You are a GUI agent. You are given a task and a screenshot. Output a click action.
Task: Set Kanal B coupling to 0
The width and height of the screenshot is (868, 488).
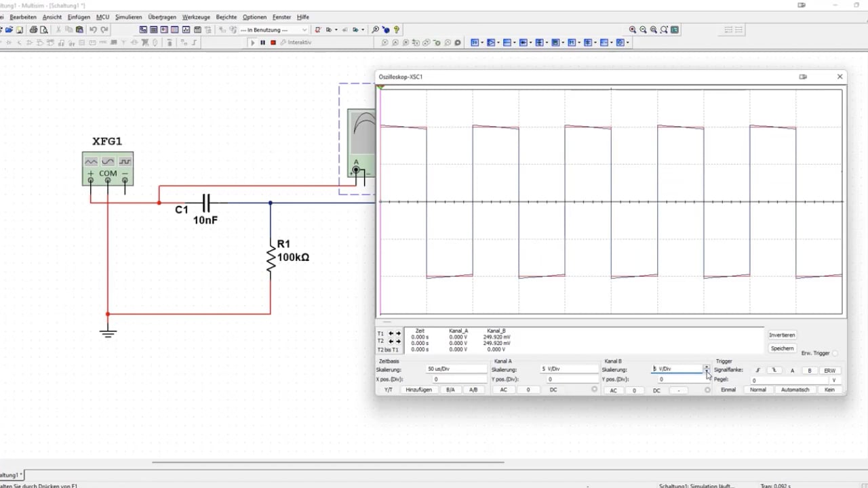tap(635, 390)
